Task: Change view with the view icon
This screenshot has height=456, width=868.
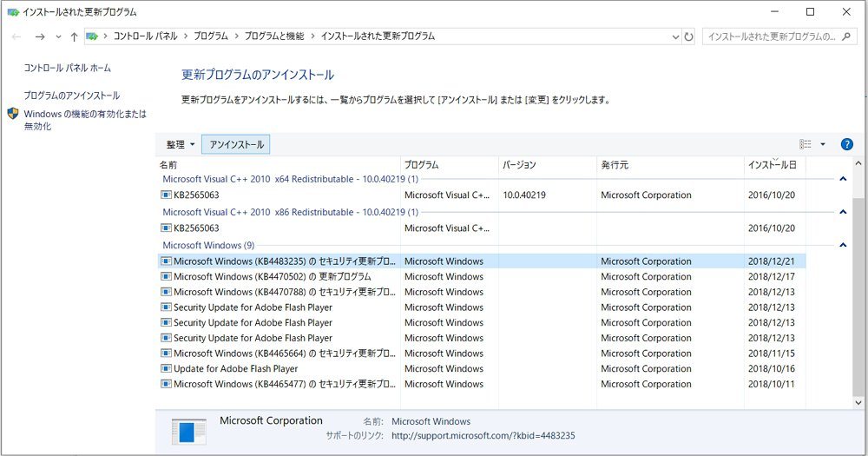Action: (806, 144)
